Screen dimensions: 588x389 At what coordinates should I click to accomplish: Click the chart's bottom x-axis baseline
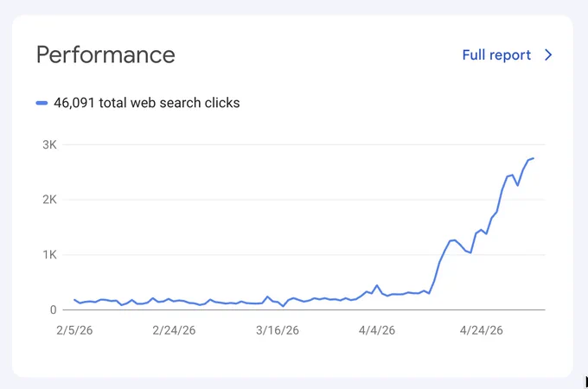[x=304, y=310]
